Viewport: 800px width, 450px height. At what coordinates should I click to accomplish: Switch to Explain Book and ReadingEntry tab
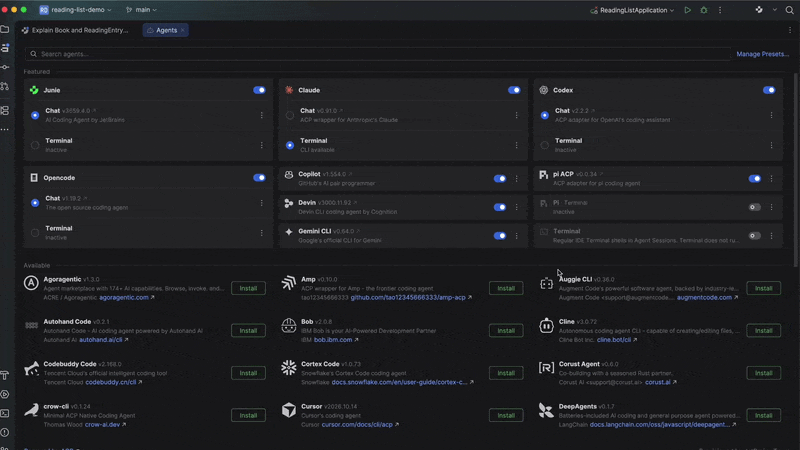(75, 30)
